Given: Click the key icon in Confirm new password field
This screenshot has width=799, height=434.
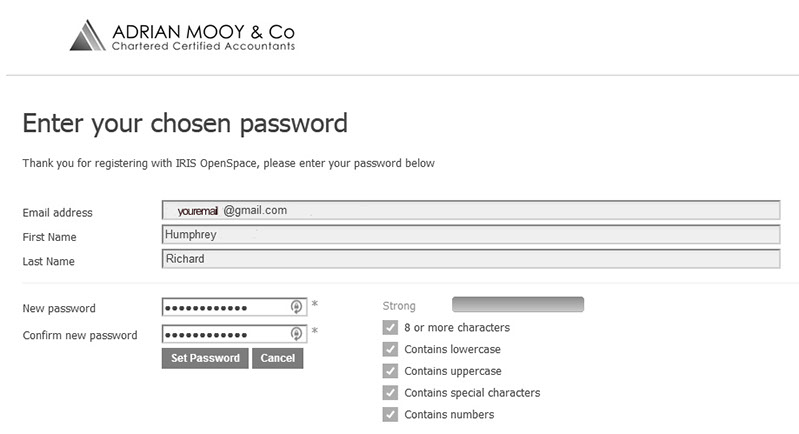Looking at the screenshot, I should (x=296, y=334).
